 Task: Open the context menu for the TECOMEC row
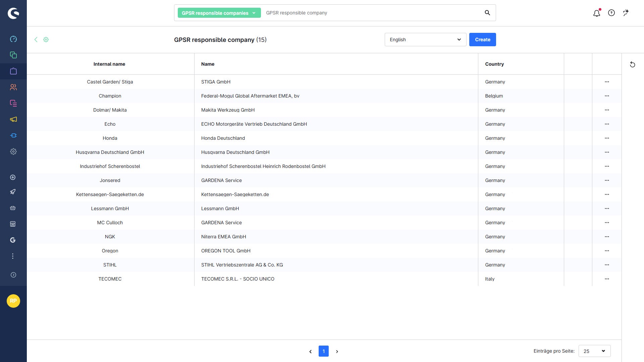pos(607,279)
